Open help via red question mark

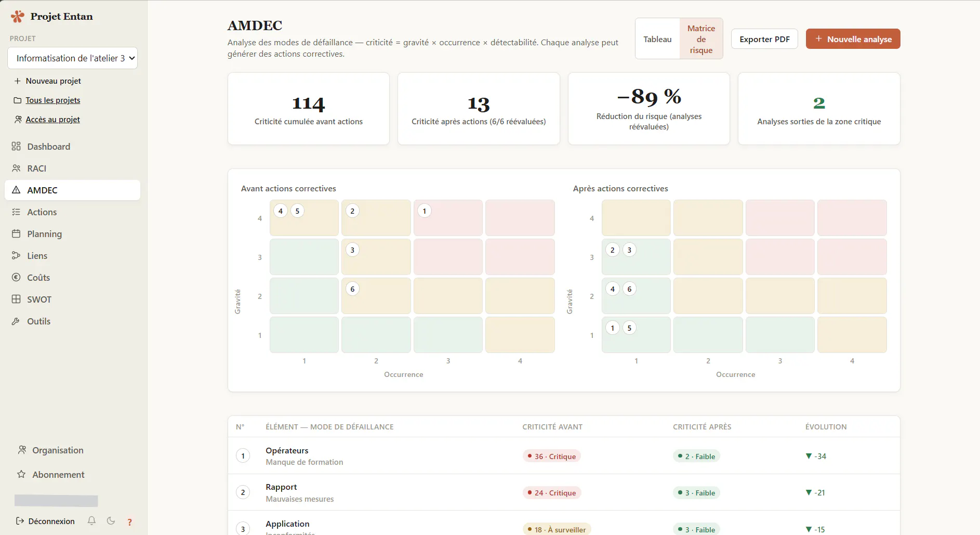[130, 521]
